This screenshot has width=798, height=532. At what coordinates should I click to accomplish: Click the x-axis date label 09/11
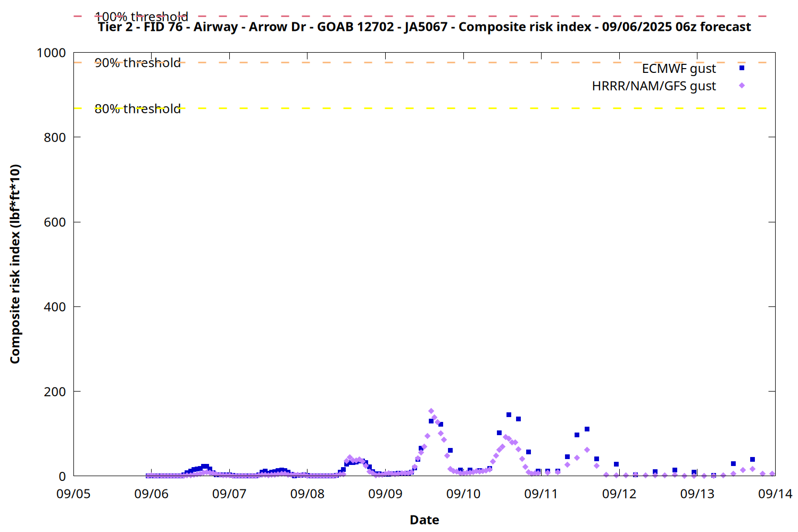(x=541, y=494)
